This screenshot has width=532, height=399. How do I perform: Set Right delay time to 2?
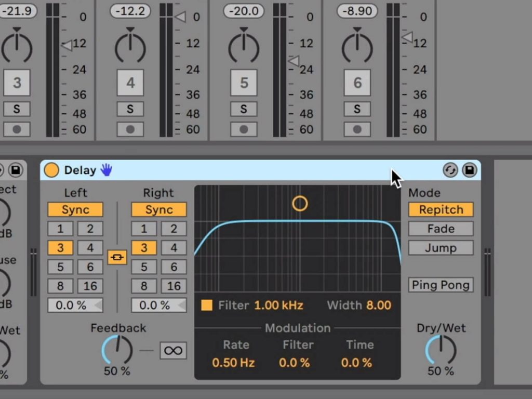click(x=174, y=229)
